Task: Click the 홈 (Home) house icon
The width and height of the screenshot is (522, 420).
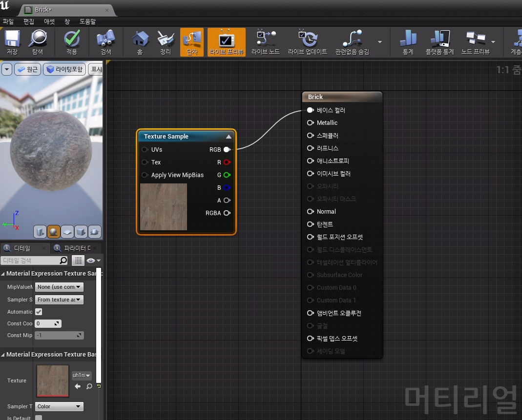Action: click(x=140, y=42)
